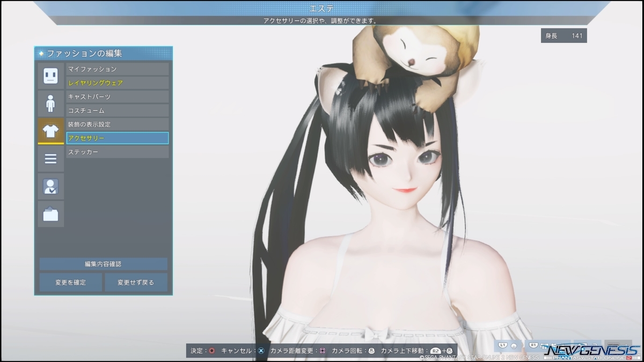Click the アクセサリーの選択や description text
Viewport: 644px width, 362px height.
pos(320,21)
